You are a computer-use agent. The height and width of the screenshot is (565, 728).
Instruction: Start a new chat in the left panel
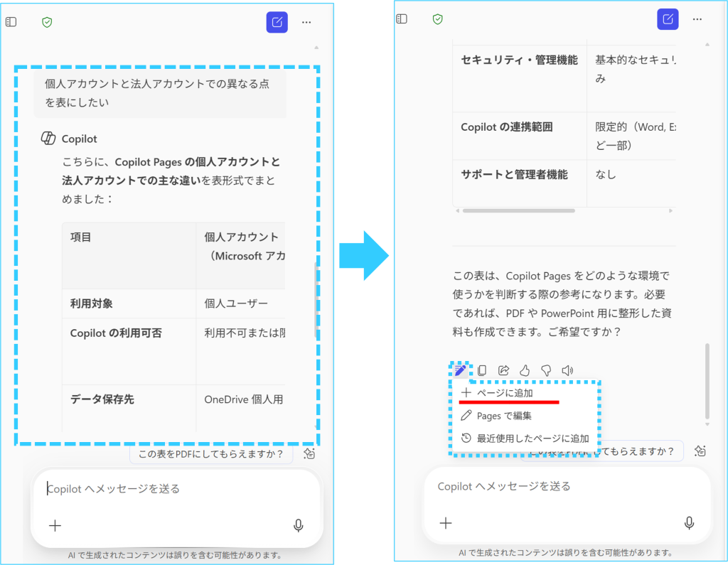click(x=277, y=22)
